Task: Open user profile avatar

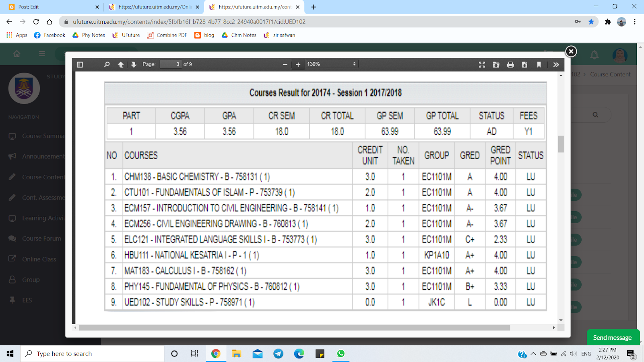Action: click(x=620, y=56)
